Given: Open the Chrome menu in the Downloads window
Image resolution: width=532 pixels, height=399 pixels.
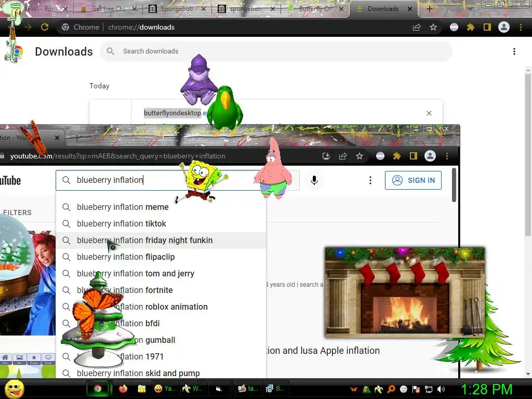Looking at the screenshot, I should click(521, 27).
